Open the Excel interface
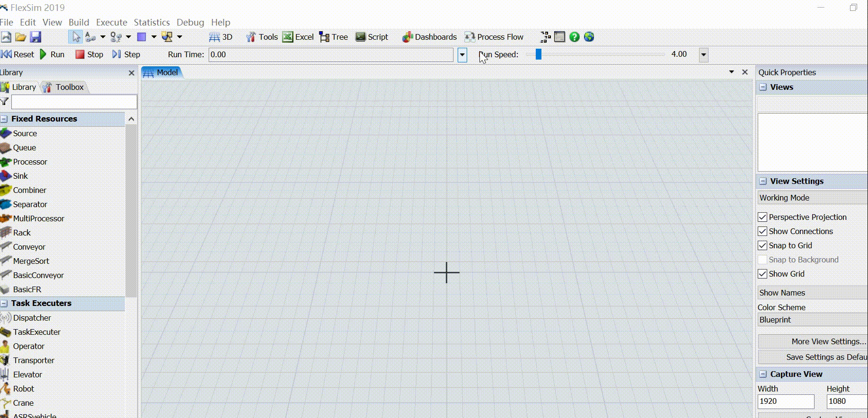Viewport: 868px width, 418px height. (298, 37)
